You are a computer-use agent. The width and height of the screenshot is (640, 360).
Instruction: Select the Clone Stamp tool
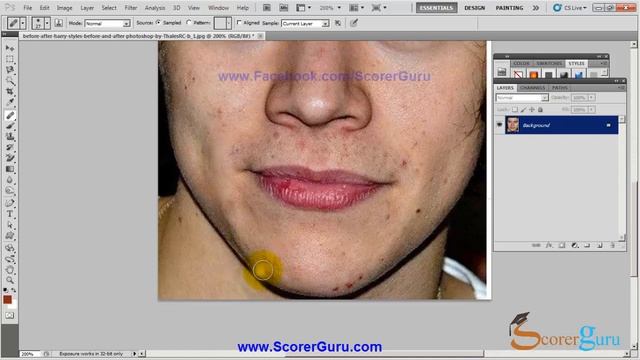click(10, 137)
